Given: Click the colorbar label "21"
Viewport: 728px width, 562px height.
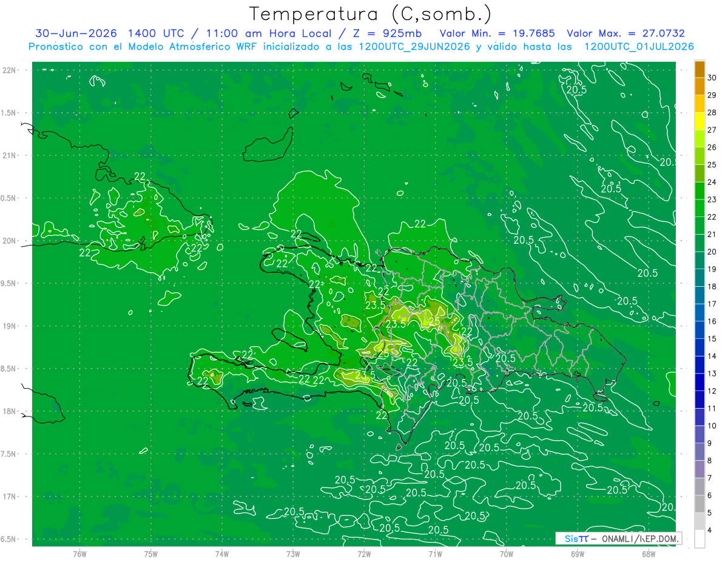Looking at the screenshot, I should pyautogui.click(x=712, y=234).
